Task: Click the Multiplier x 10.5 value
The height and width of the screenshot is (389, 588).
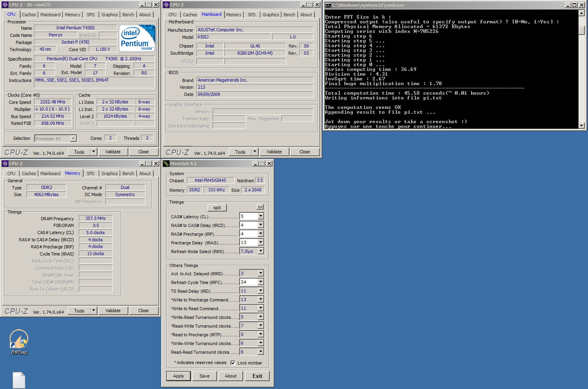Action: pyautogui.click(x=53, y=109)
